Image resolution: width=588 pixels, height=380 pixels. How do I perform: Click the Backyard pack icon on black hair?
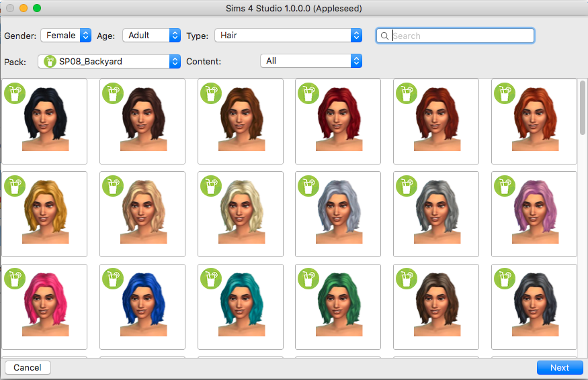15,93
